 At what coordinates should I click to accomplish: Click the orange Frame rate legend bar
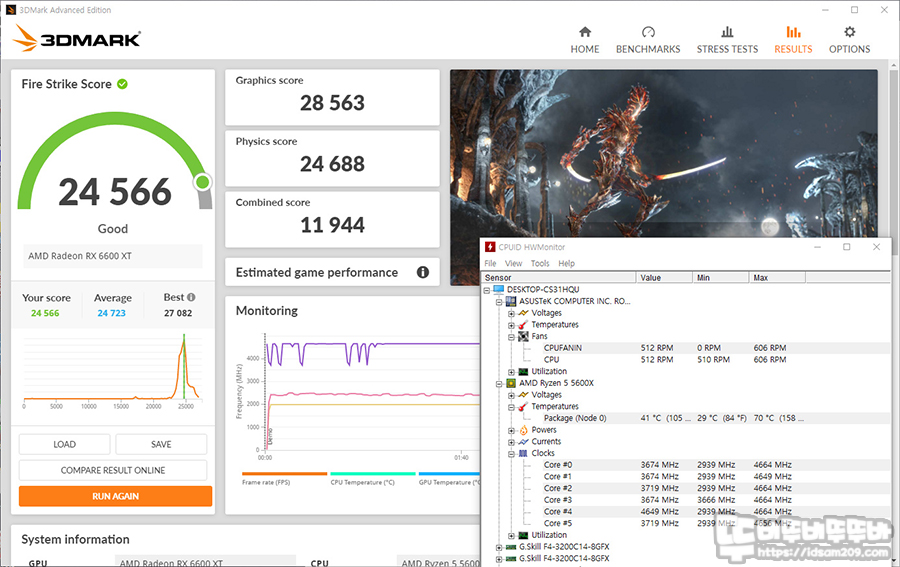(x=284, y=474)
